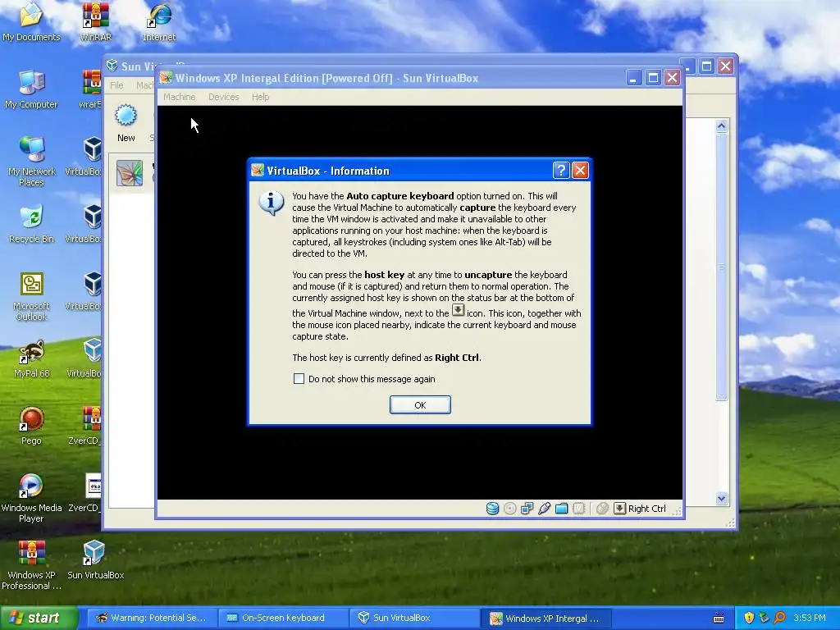Maximize the Windows XP Intergal Edition VM window
This screenshot has width=840, height=630.
pyautogui.click(x=653, y=78)
